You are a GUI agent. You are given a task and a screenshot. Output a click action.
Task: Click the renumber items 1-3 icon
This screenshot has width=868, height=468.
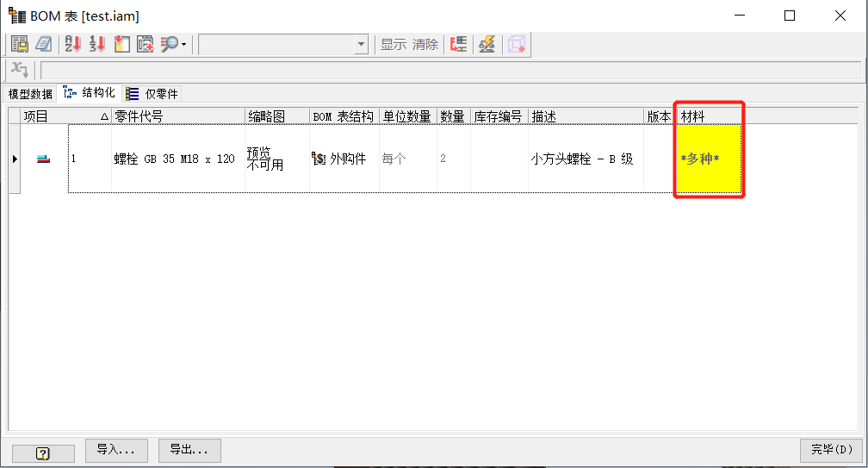(96, 44)
